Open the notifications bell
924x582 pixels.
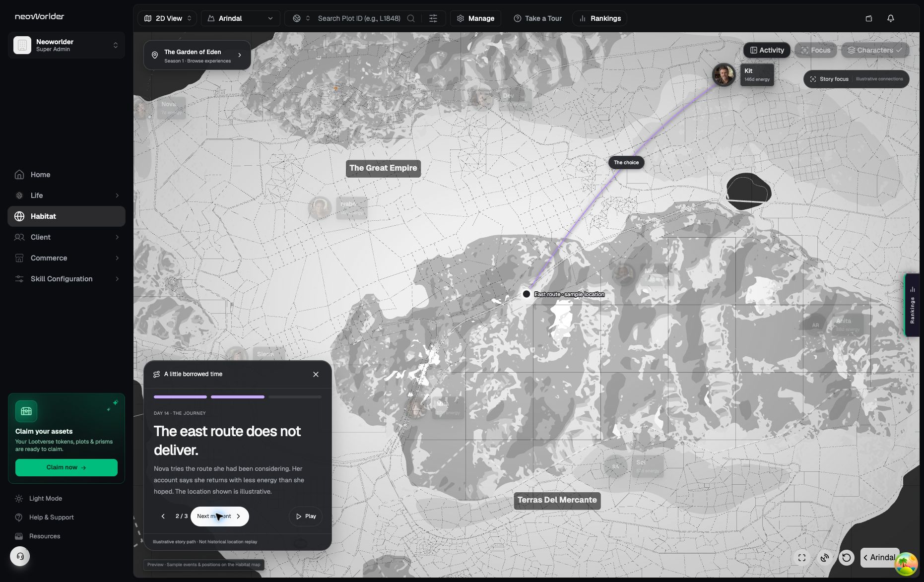pyautogui.click(x=891, y=18)
